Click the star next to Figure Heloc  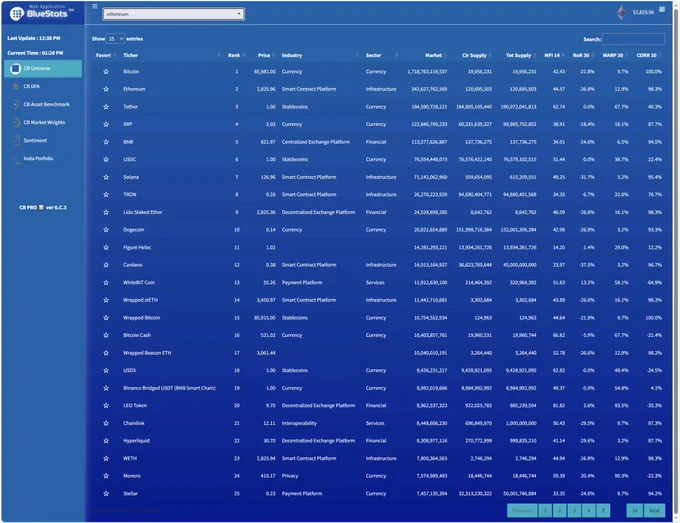106,247
